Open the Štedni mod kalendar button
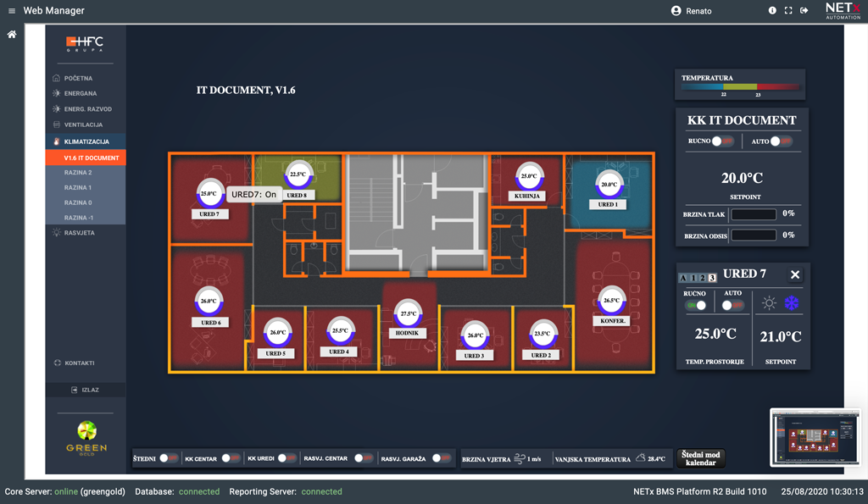This screenshot has height=504, width=868. coord(700,458)
